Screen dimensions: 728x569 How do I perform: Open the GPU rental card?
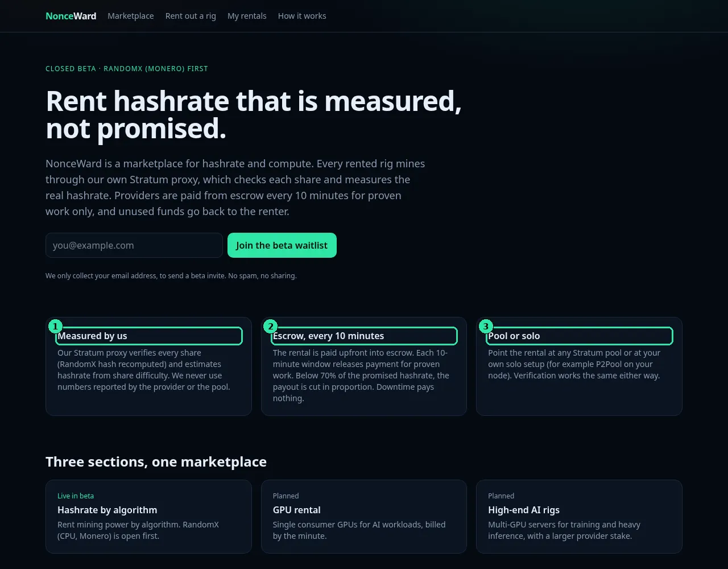tap(364, 517)
